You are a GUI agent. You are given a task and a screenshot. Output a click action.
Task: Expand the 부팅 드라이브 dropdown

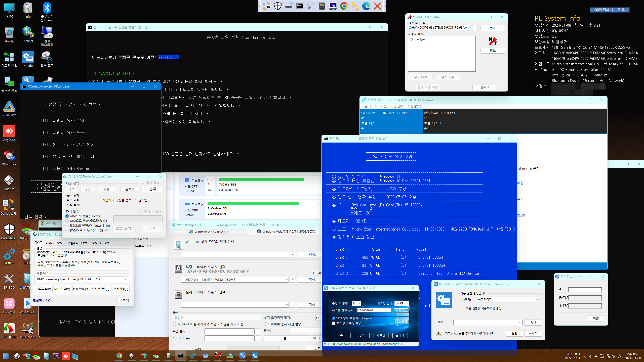(357, 303)
